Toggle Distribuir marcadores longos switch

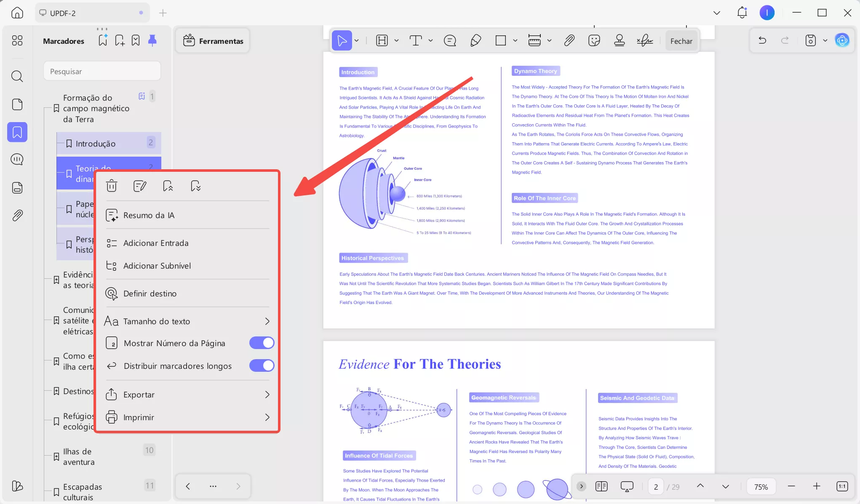tap(262, 365)
